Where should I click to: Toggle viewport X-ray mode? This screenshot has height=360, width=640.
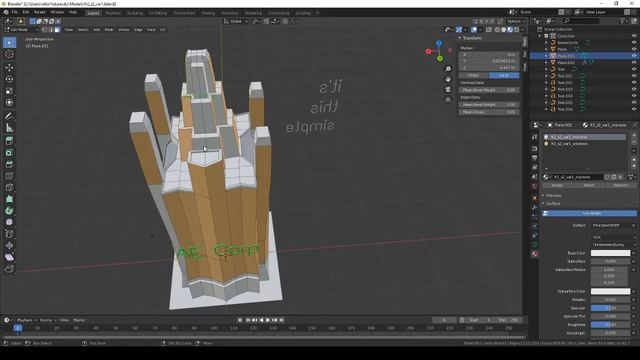point(489,29)
